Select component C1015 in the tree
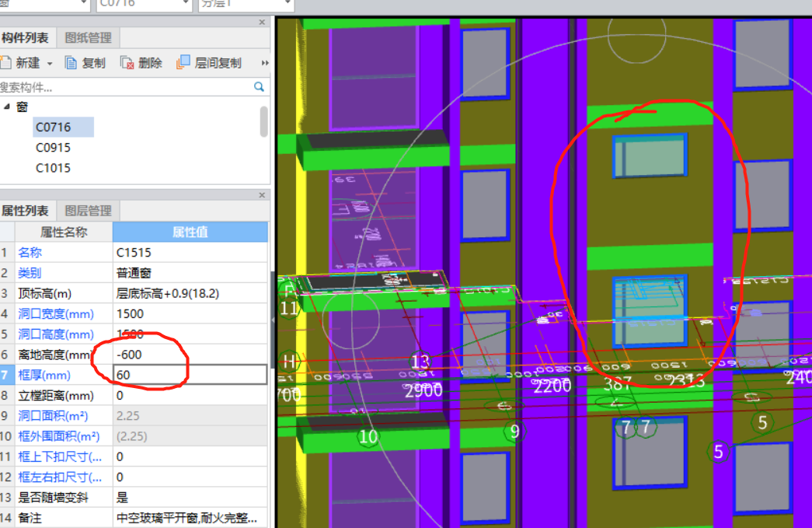The width and height of the screenshot is (812, 528). 53,168
